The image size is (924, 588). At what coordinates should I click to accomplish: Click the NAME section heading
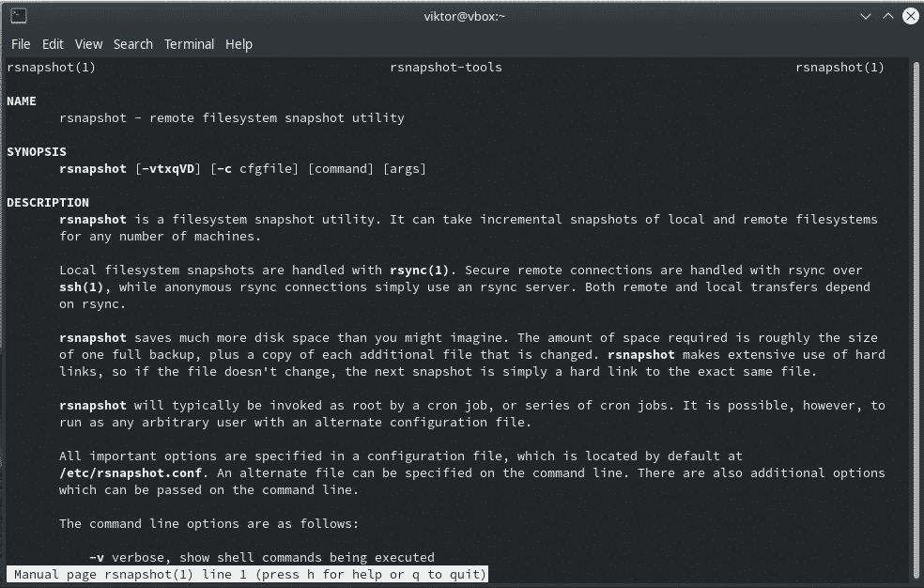tap(22, 101)
